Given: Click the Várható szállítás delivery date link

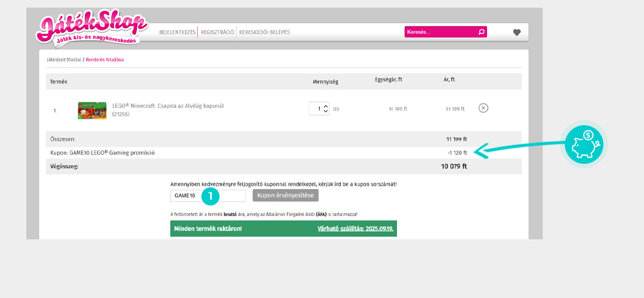Looking at the screenshot, I should point(355,228).
